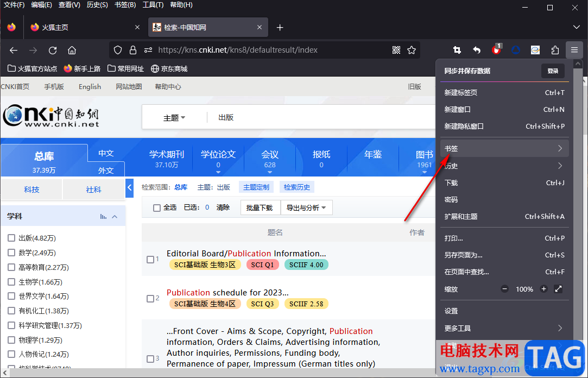Click 主题定制 button

tap(256, 187)
